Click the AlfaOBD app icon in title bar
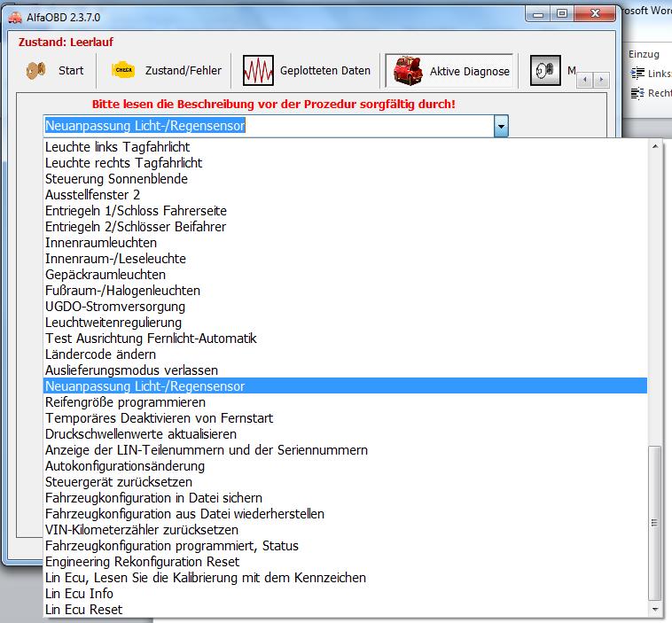The width and height of the screenshot is (672, 623). coord(15,14)
